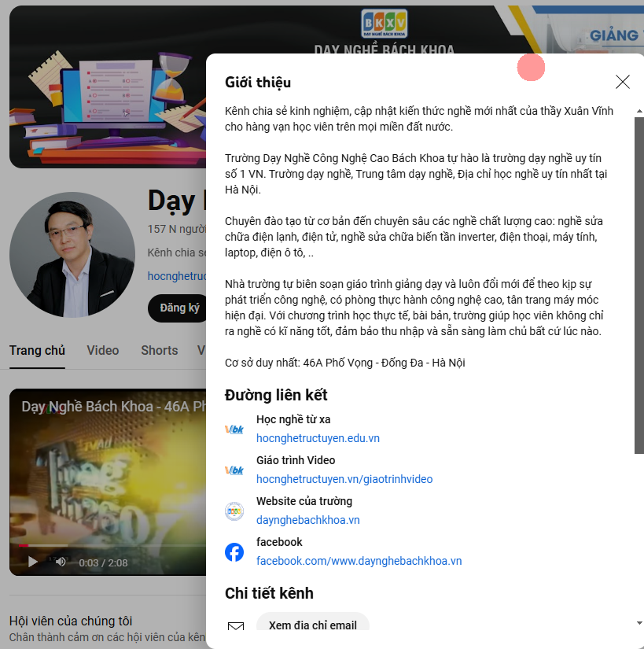Click the email envelope icon
This screenshot has height=649, width=644.
tap(235, 627)
